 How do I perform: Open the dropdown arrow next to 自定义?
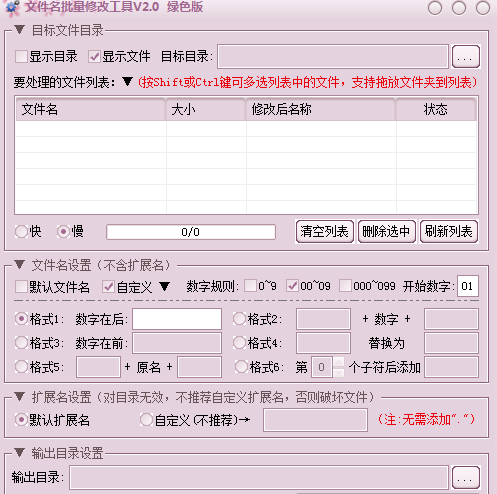click(165, 286)
